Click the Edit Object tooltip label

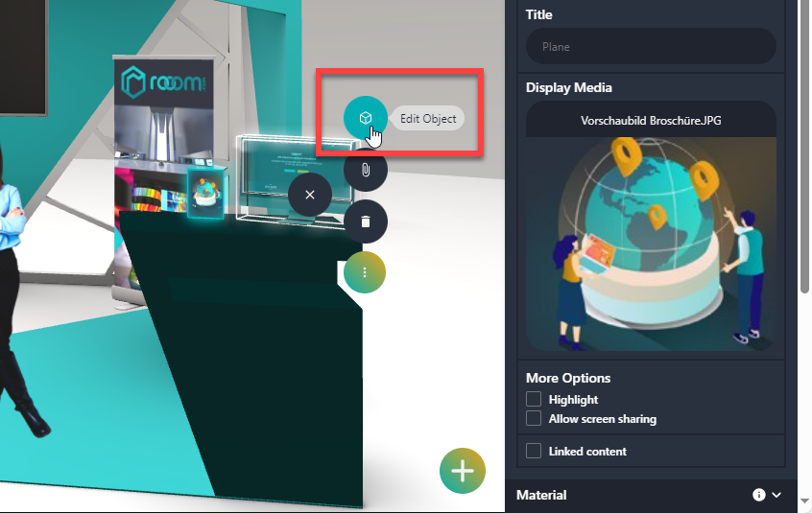(x=428, y=118)
